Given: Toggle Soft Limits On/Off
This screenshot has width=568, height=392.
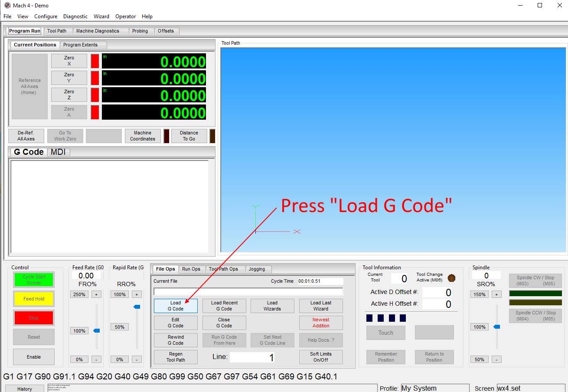Looking at the screenshot, I should click(x=321, y=357).
